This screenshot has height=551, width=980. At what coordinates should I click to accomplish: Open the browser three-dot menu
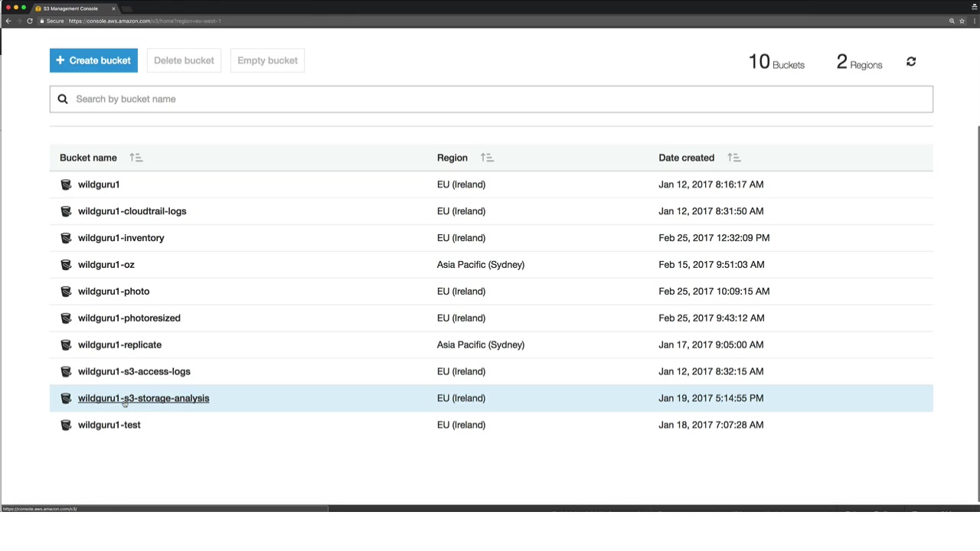(974, 21)
